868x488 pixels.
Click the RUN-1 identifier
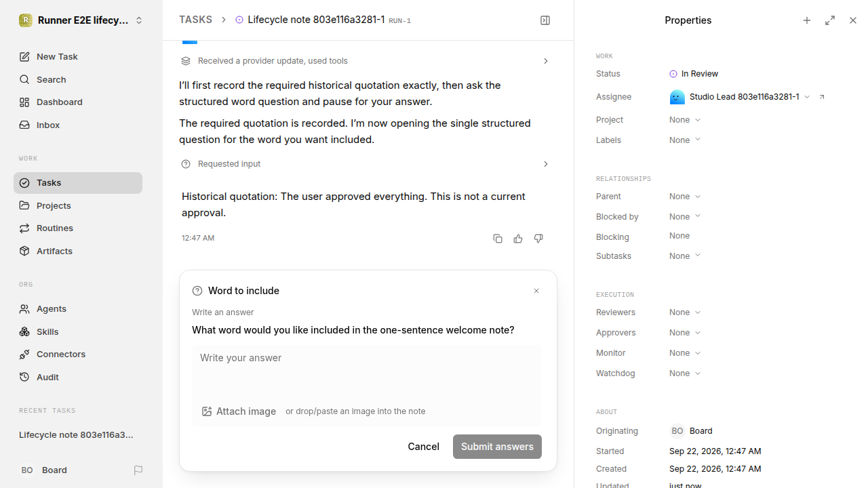coord(400,21)
